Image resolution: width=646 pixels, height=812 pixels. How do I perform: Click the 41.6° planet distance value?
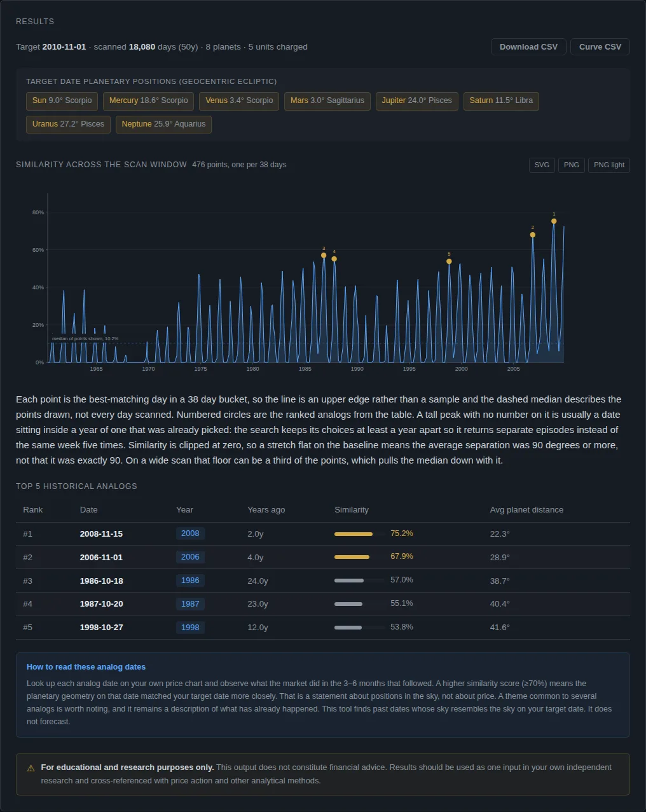pos(500,628)
